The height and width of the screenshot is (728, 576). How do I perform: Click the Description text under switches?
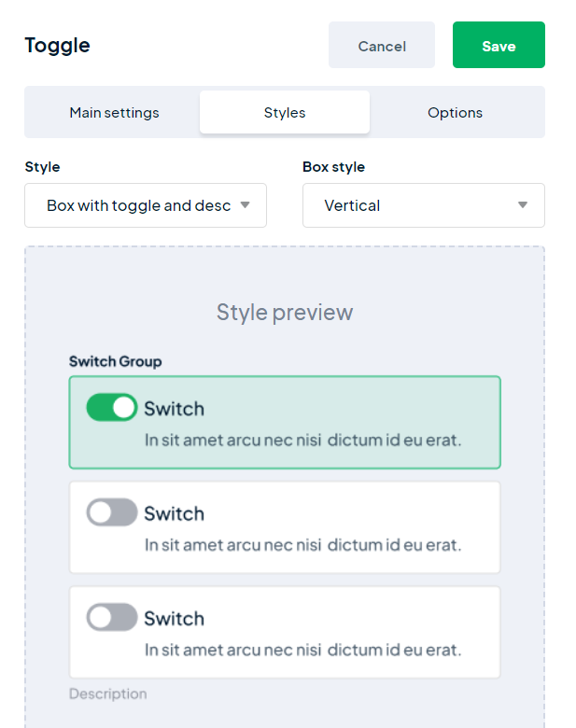(x=107, y=693)
